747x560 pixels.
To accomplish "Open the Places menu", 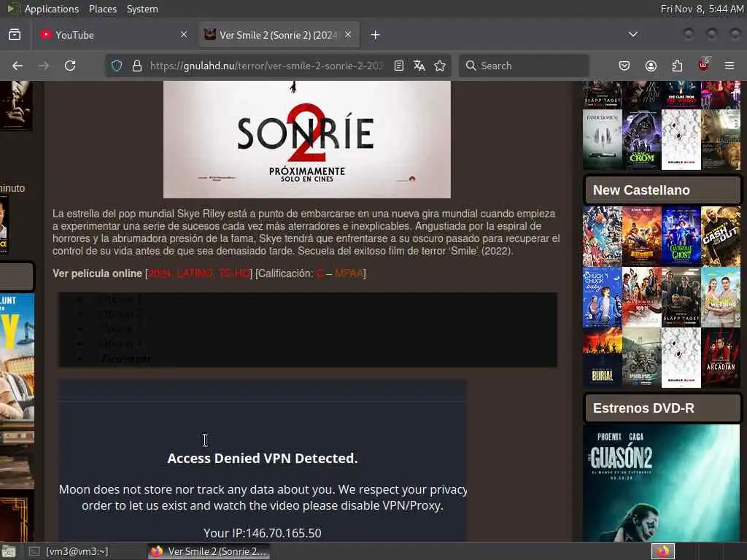I will 102,9.
